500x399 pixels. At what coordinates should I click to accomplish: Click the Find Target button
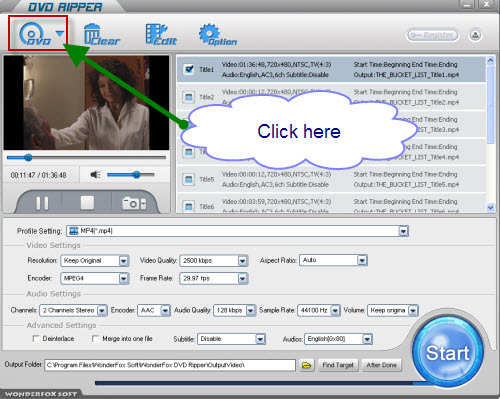click(x=338, y=365)
